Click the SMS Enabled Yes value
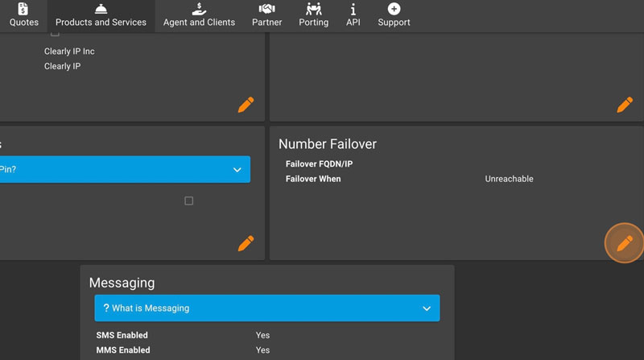The height and width of the screenshot is (360, 644). click(x=262, y=335)
